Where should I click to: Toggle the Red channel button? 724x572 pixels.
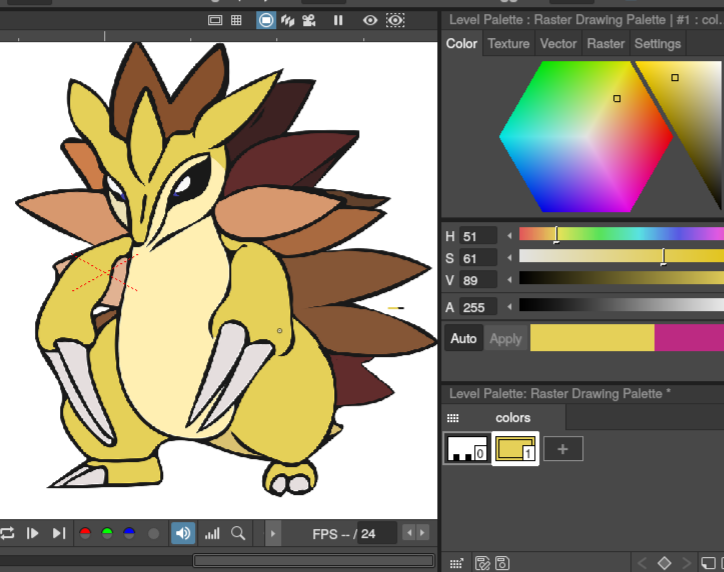coord(85,533)
